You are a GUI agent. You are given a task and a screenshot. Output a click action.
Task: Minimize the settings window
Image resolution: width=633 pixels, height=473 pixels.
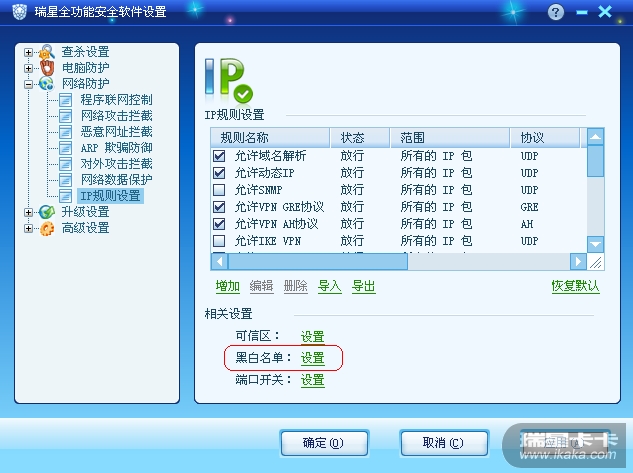click(582, 13)
